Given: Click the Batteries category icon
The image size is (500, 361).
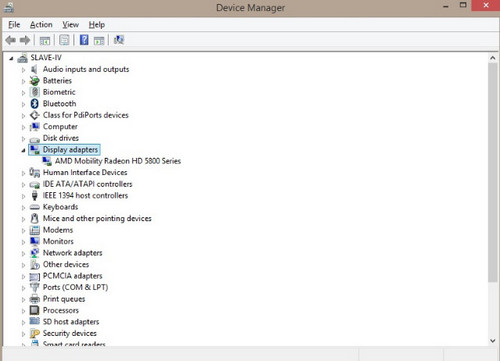Looking at the screenshot, I should point(34,81).
